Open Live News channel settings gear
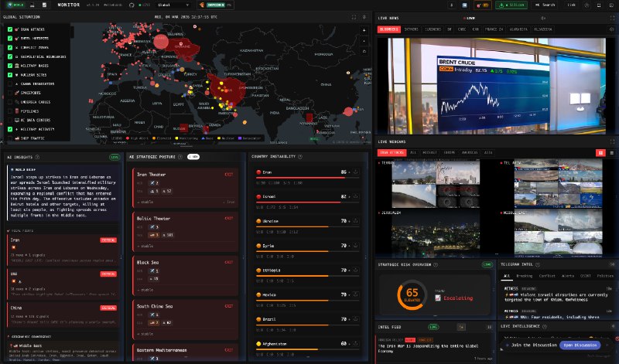The image size is (619, 364). point(611,29)
